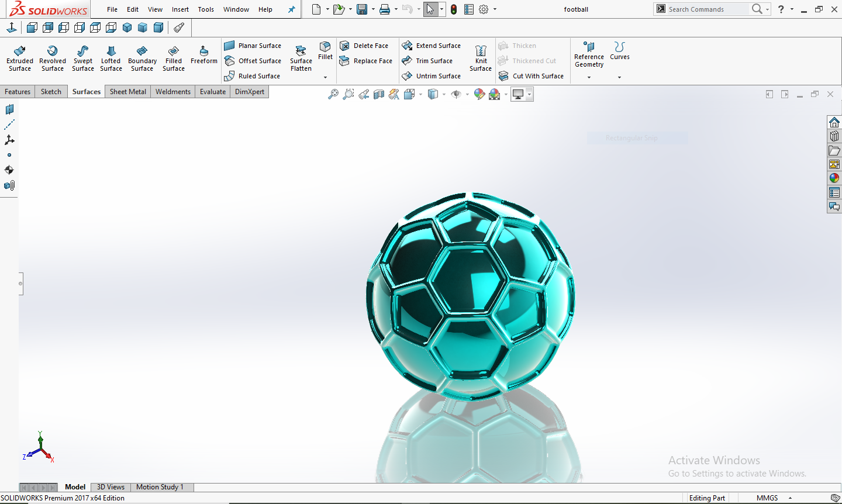Choose the Lofted Surface tool
Image resolution: width=842 pixels, height=504 pixels.
[111, 58]
